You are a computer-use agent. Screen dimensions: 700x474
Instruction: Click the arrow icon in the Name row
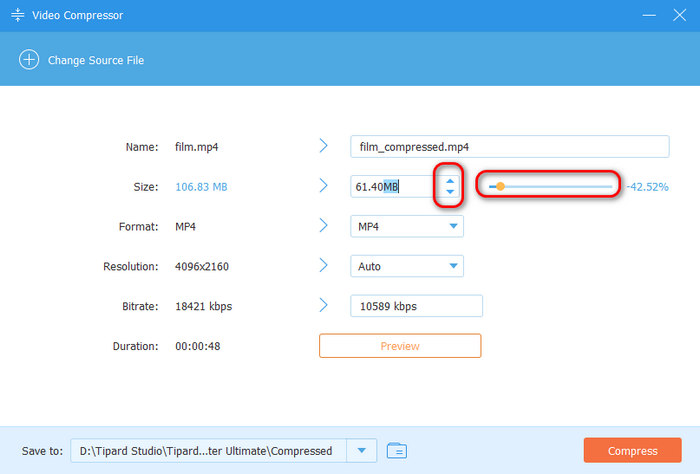(x=324, y=146)
